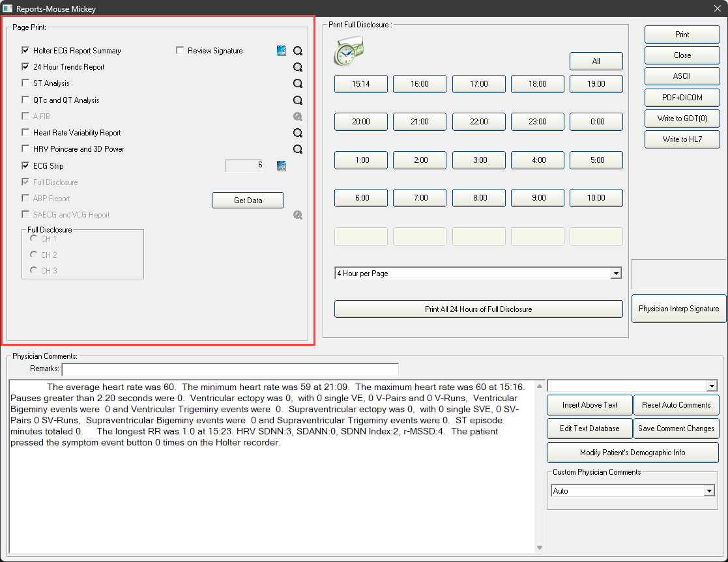Viewport: 728px width, 562px height.
Task: Click the clock printer icon in Full Disclosure
Action: pos(349,51)
